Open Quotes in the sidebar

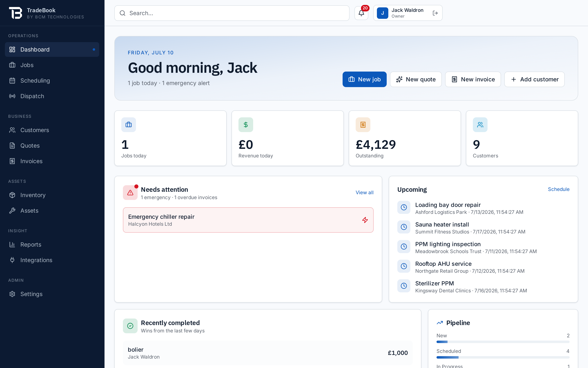(x=52, y=146)
